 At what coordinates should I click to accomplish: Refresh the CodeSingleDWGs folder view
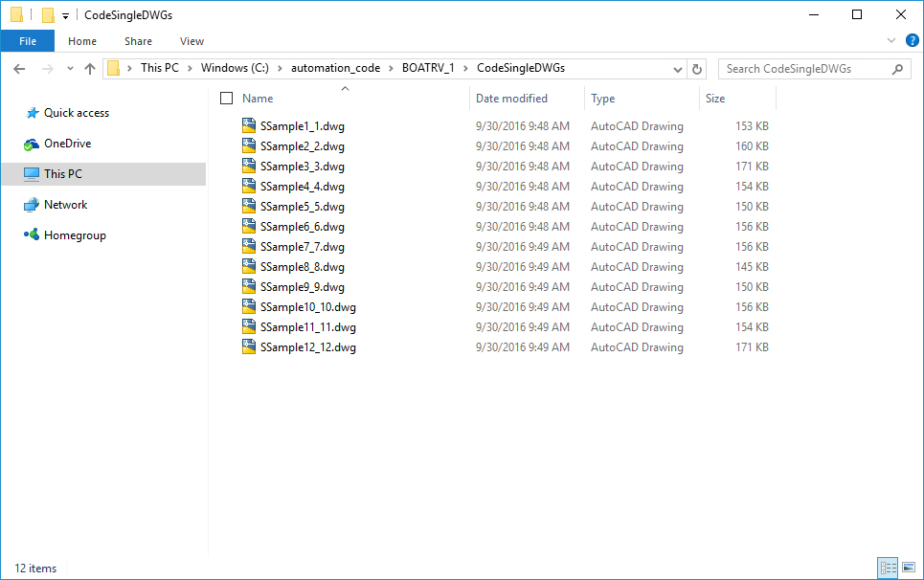697,68
